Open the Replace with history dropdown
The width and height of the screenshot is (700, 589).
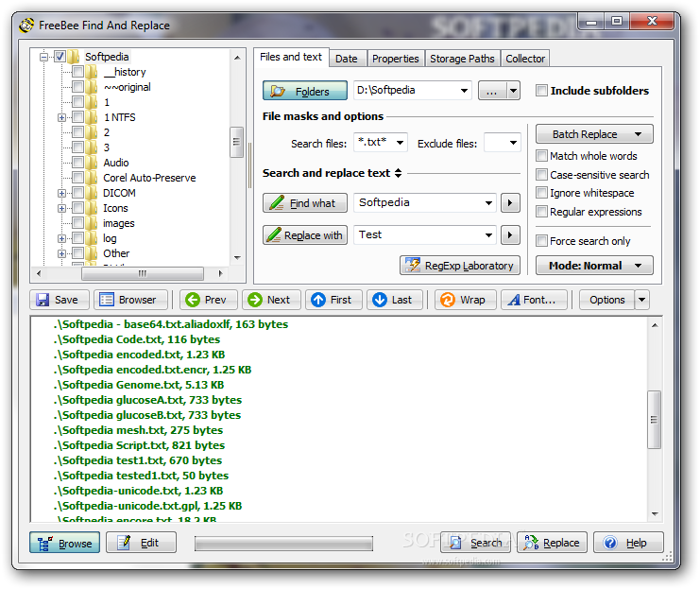(488, 235)
